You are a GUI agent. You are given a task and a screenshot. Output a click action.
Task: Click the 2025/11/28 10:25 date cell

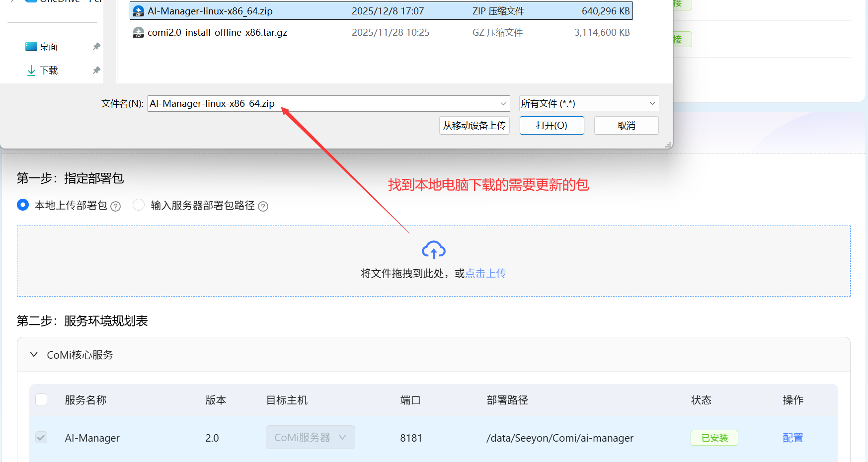pos(391,32)
